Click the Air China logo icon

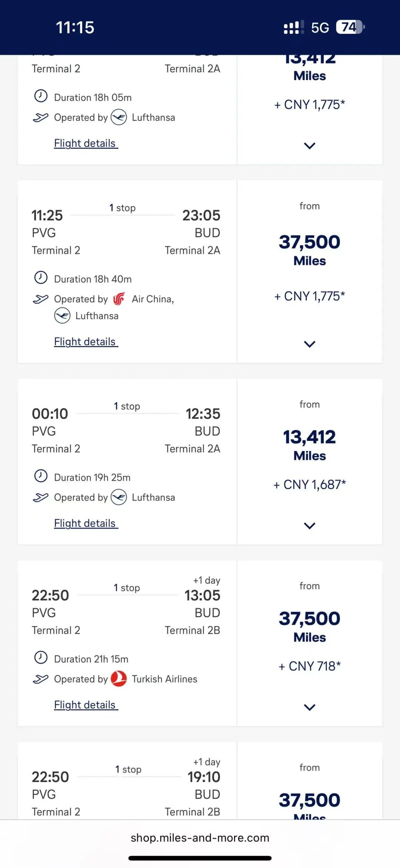119,299
